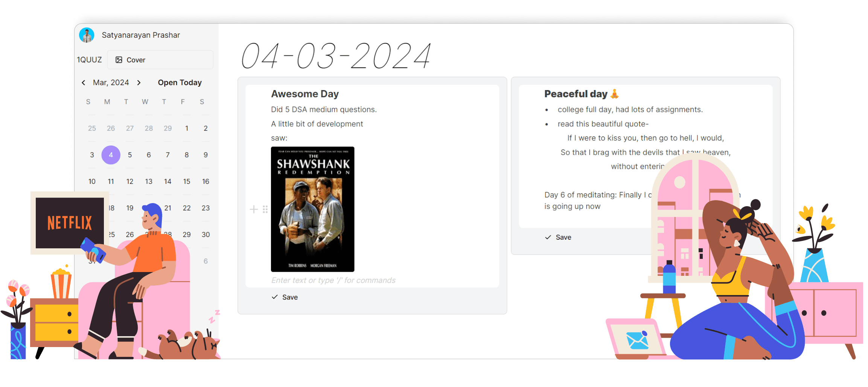Open Shawshank Redemption poster image
The width and height of the screenshot is (868, 387).
coord(313,209)
